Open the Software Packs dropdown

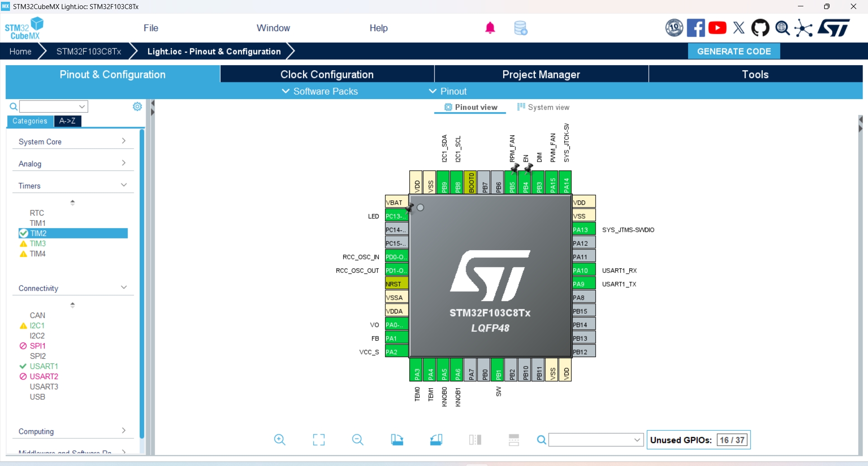coord(320,91)
